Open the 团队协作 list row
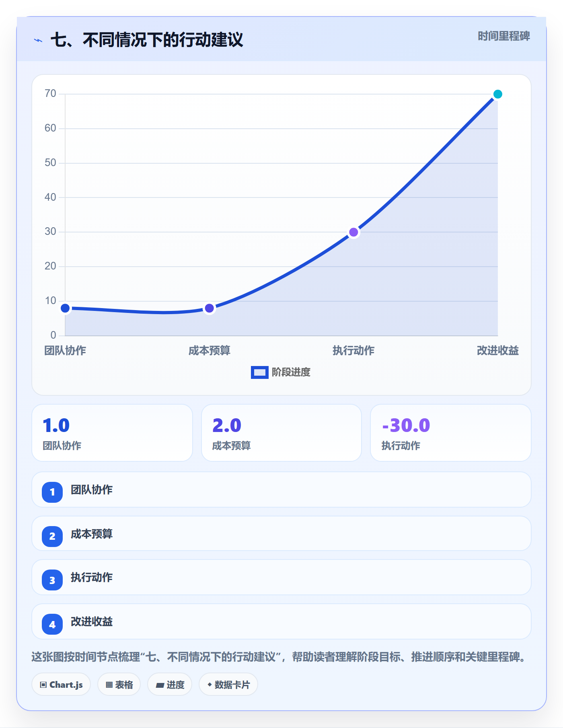The image size is (563, 728). [281, 489]
